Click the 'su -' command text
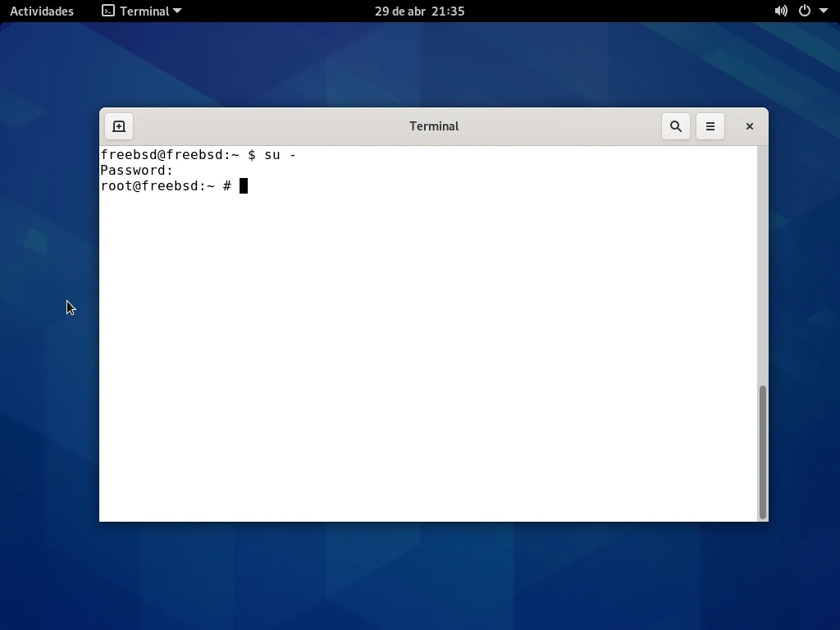This screenshot has height=630, width=840. (x=280, y=155)
